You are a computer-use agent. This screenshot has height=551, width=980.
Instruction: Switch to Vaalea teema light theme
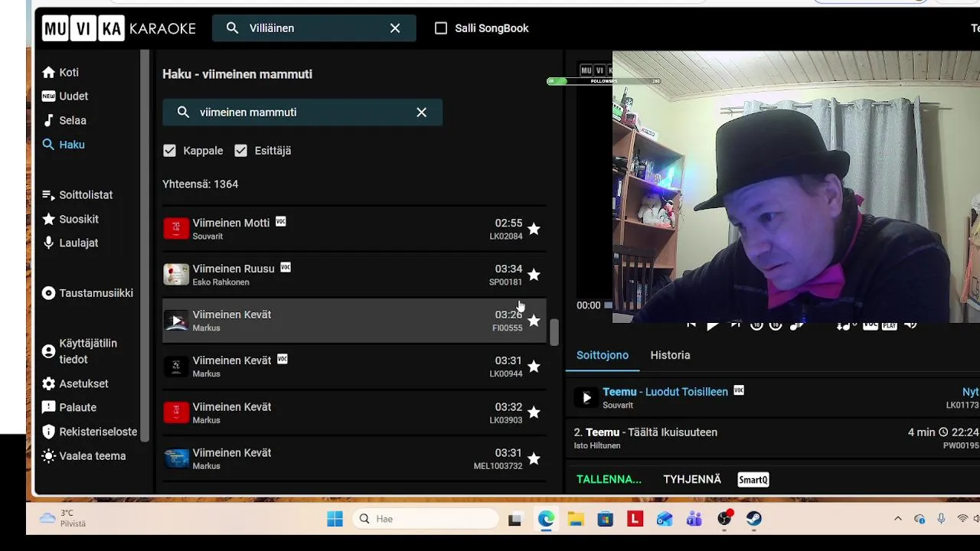(84, 456)
